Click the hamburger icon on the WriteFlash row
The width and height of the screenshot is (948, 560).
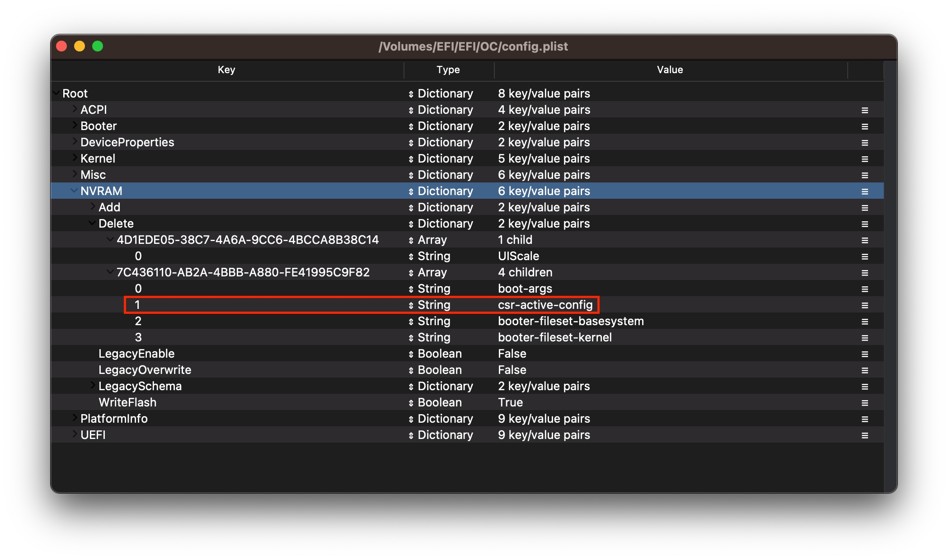click(864, 403)
